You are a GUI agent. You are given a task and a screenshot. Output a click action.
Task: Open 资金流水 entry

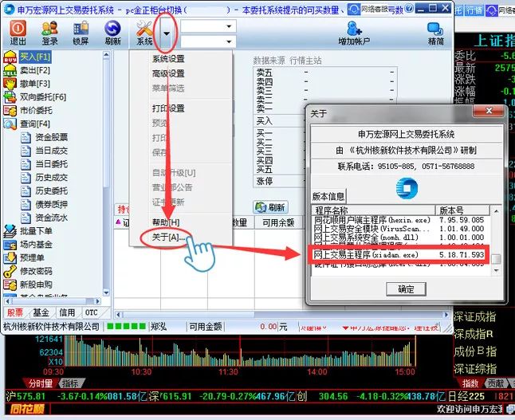(x=51, y=218)
